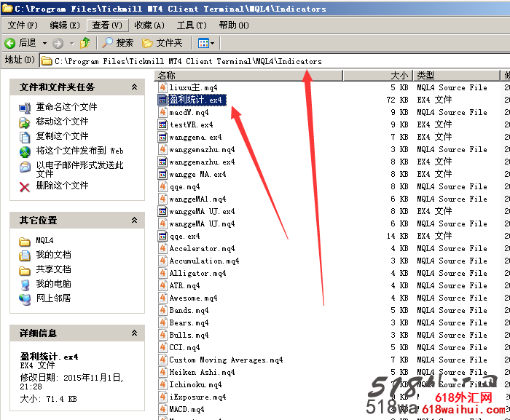Select the testWR.ex4 file icon
Viewport: 510px width, 420px height.
click(162, 124)
